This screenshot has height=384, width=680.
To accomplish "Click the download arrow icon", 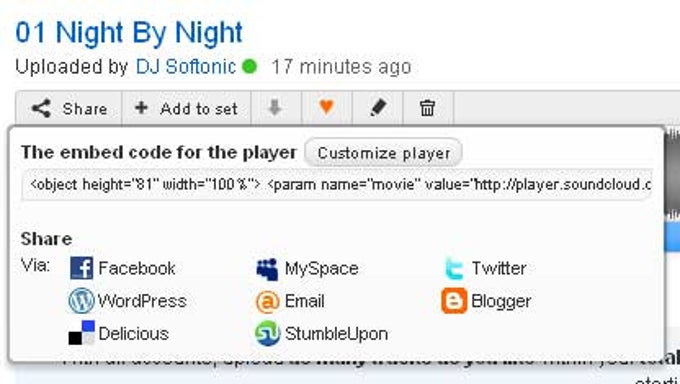I will click(x=275, y=108).
